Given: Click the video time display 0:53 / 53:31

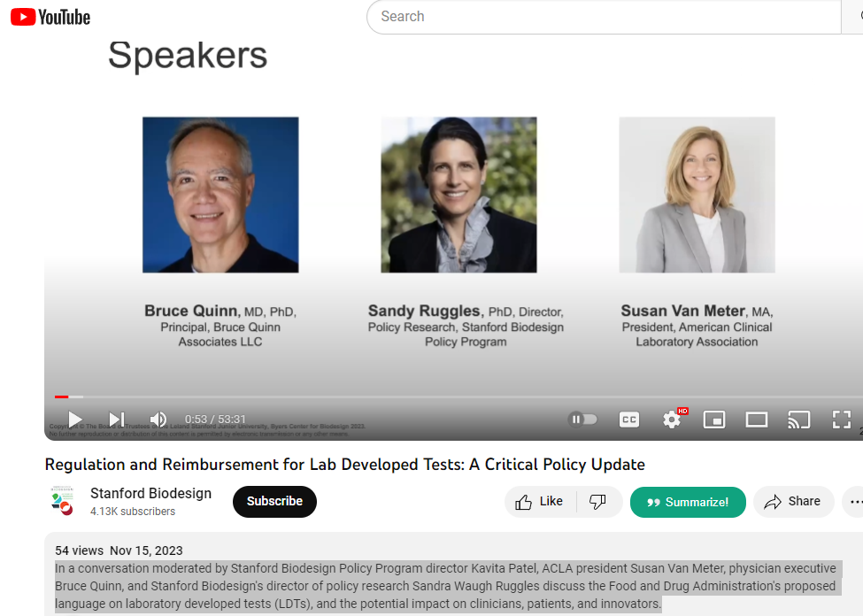Looking at the screenshot, I should pos(215,420).
